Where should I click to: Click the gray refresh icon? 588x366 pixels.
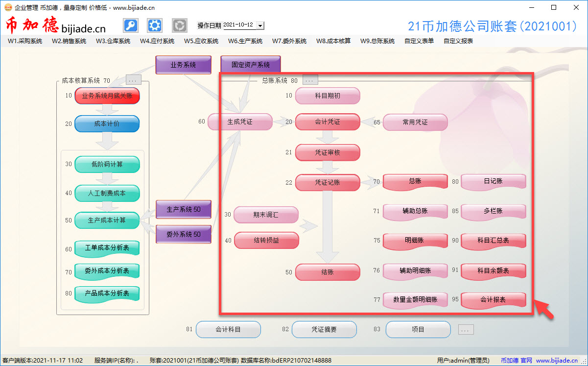[179, 25]
